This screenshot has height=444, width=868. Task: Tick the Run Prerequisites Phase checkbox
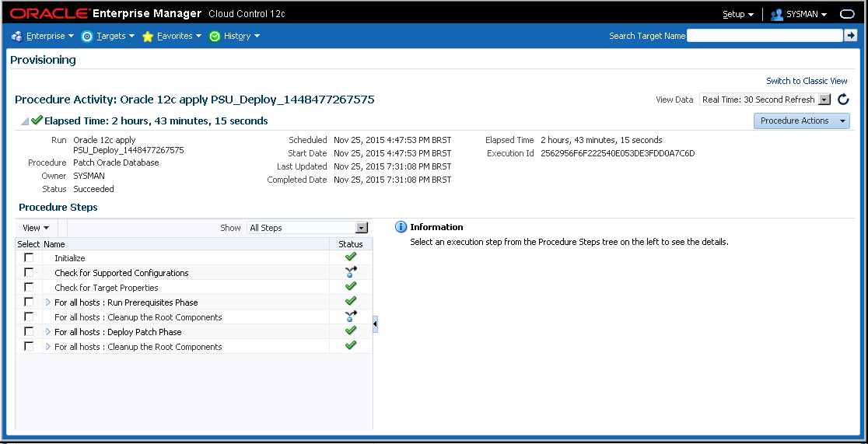click(29, 302)
